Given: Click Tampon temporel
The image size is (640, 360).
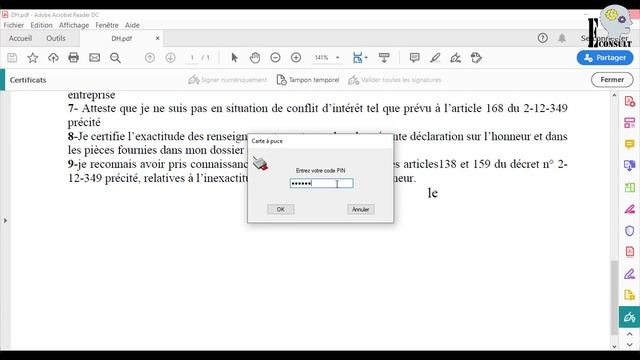Looking at the screenshot, I should (308, 80).
